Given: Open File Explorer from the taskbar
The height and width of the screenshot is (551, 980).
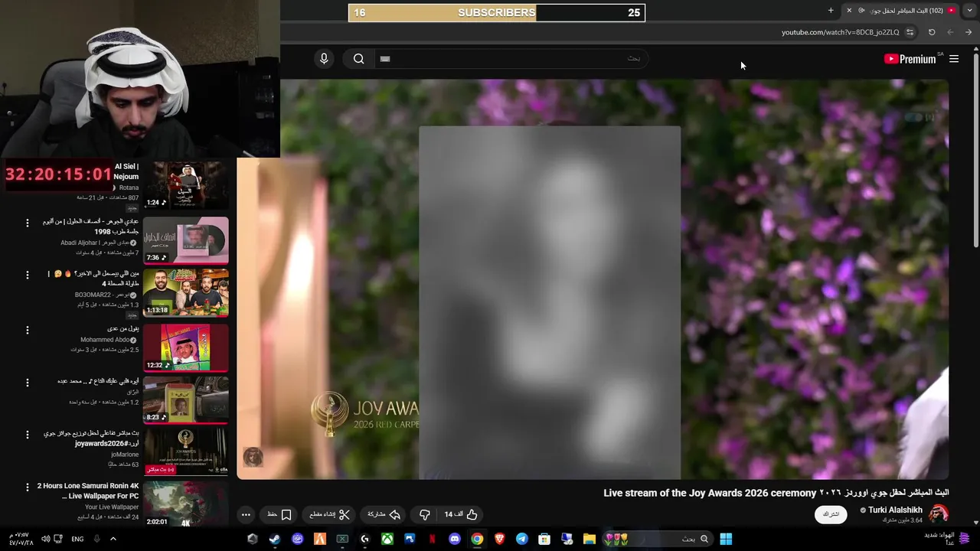Looking at the screenshot, I should [590, 539].
